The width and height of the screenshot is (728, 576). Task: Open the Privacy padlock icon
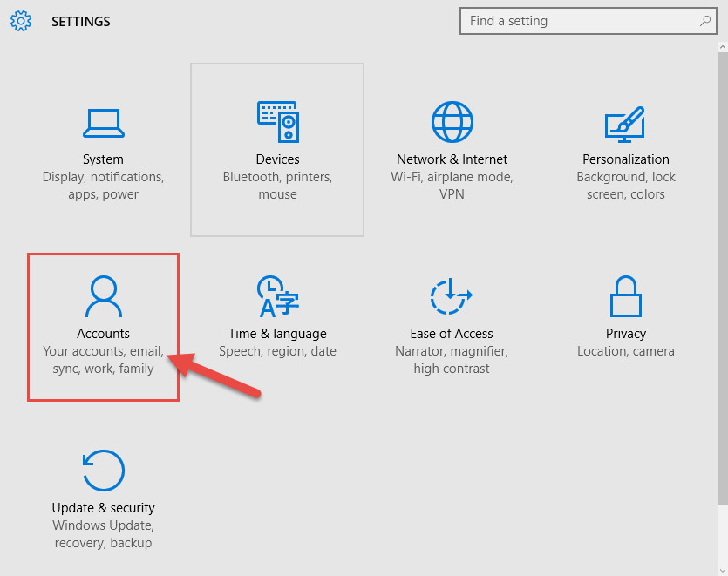click(x=626, y=296)
